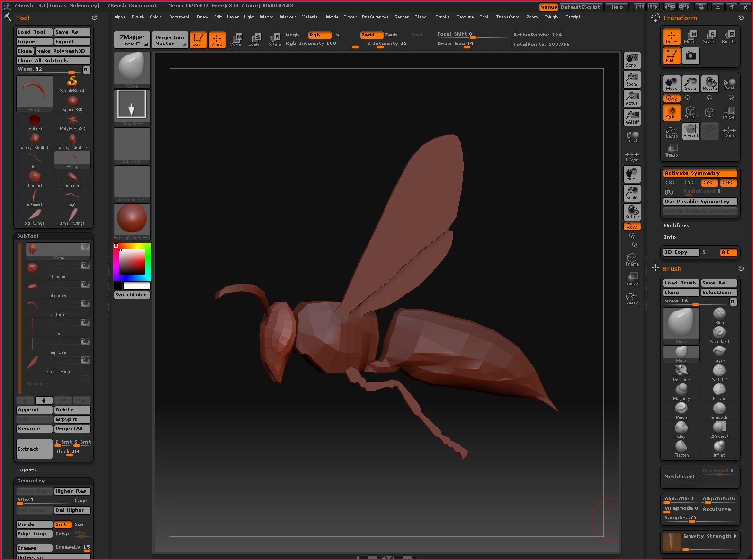
Task: Pick the Inflat brush
Action: tap(719, 446)
